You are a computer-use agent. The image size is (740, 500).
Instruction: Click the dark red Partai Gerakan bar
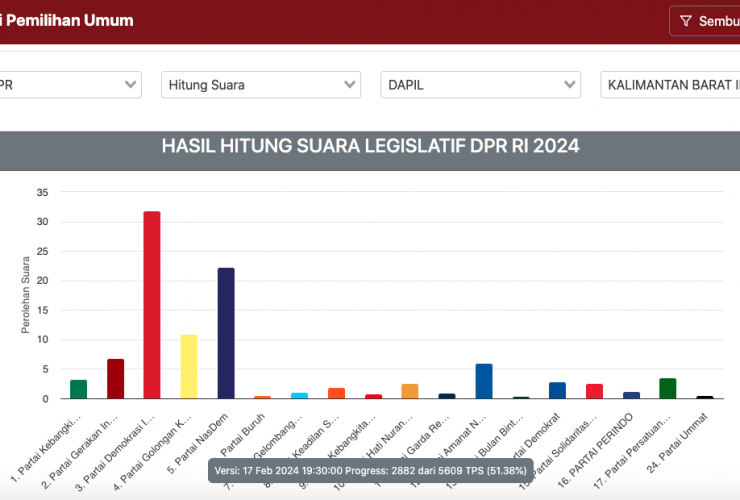coord(115,378)
